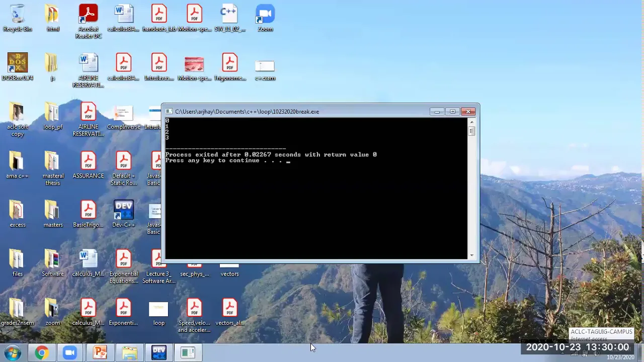The image size is (644, 362).
Task: Select the ASSURANCE PDF icon
Action: click(x=88, y=165)
